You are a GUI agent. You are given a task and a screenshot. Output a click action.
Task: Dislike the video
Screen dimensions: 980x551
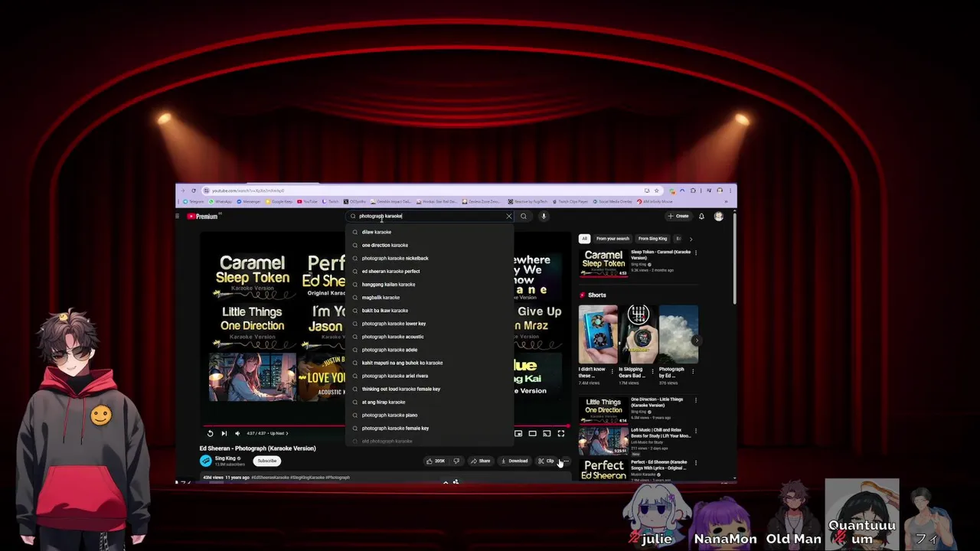click(456, 461)
